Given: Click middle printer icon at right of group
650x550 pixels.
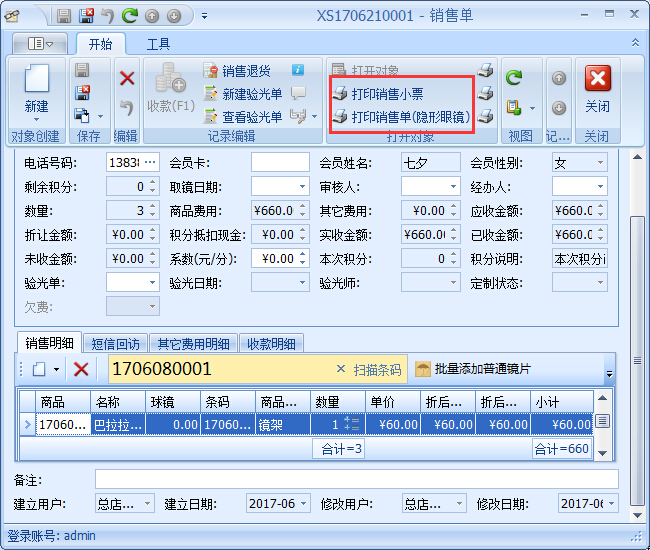Looking at the screenshot, I should 485,93.
